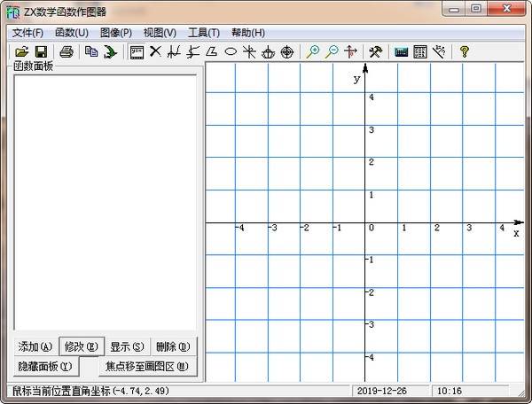Open the 视图(V) menu
This screenshot has height=404, width=532.
[160, 33]
